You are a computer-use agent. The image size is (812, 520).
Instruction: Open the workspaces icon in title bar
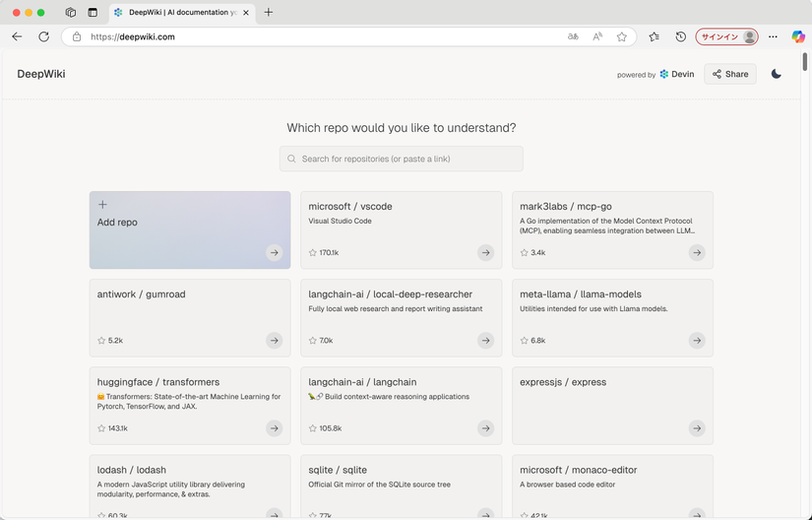(x=71, y=13)
